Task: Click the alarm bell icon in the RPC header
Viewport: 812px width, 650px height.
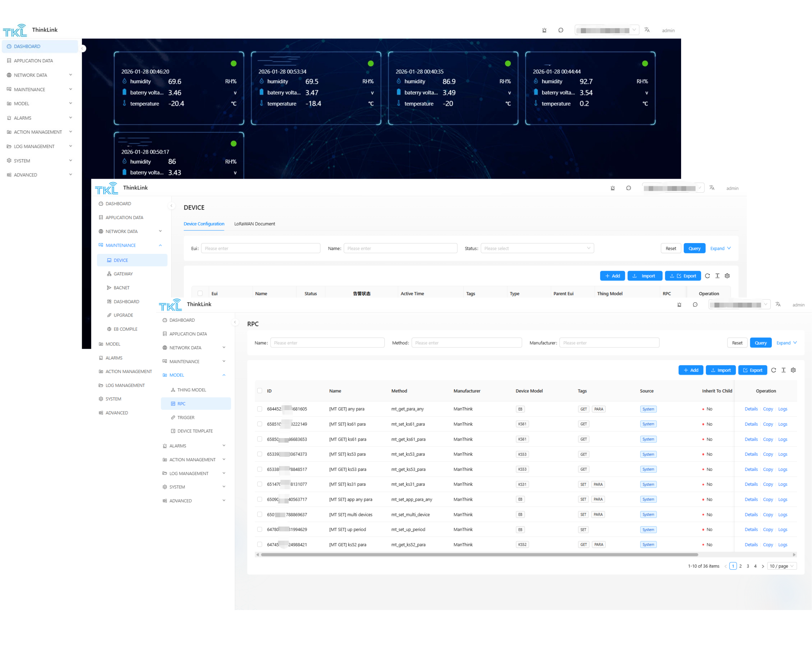Action: [679, 305]
